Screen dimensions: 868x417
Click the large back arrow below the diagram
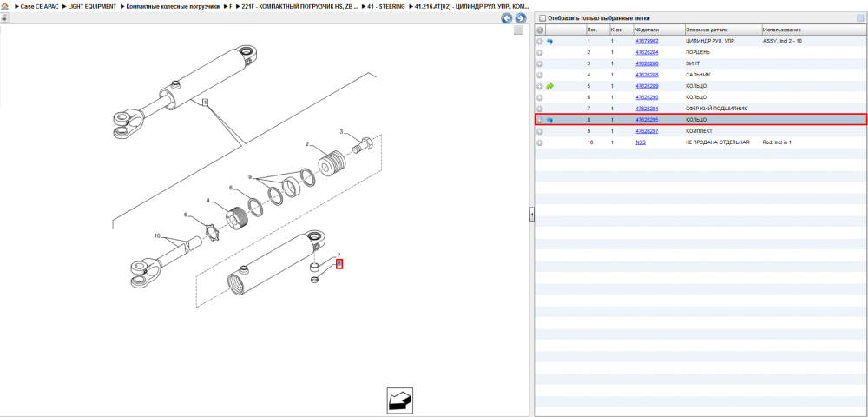coord(399,400)
